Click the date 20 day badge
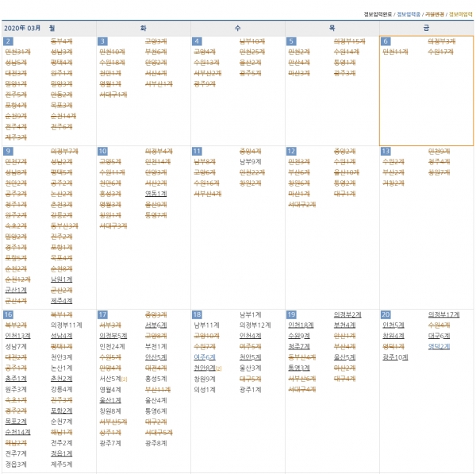The image size is (476, 474). click(386, 315)
